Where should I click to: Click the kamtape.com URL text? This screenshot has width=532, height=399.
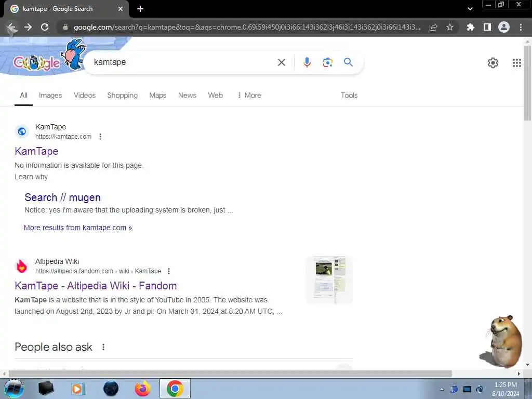click(x=63, y=137)
